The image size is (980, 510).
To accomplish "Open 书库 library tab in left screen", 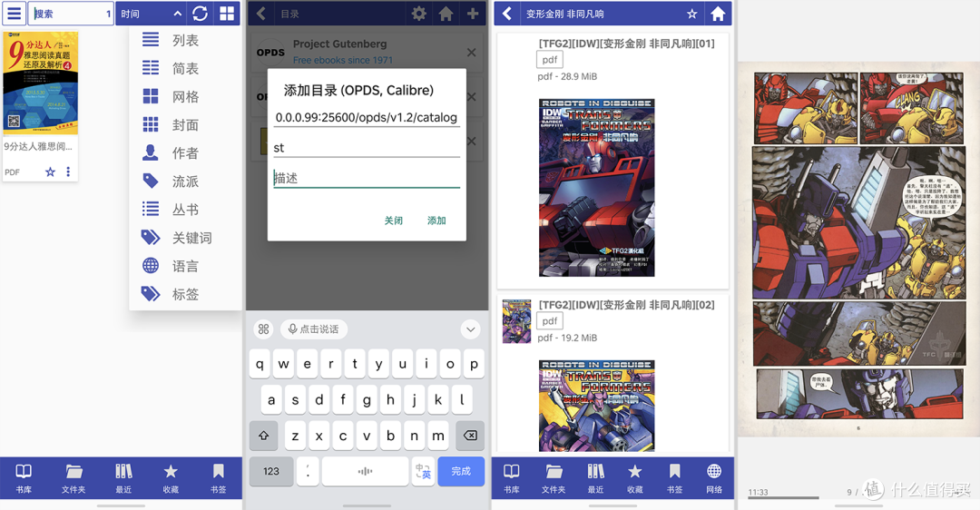I will 24,478.
